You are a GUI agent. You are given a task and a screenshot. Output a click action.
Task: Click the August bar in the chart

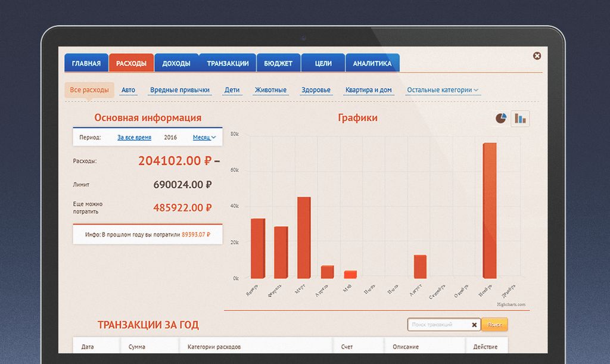tap(420, 267)
